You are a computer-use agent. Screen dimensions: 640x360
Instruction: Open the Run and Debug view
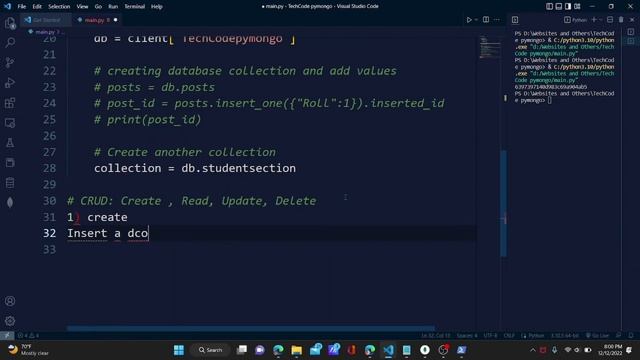pos(10,82)
